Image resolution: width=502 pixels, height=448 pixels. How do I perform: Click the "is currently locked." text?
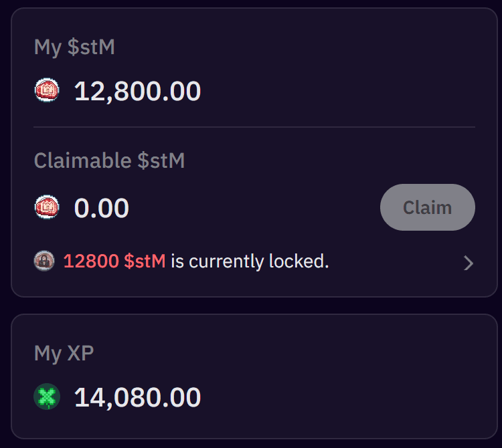[250, 261]
